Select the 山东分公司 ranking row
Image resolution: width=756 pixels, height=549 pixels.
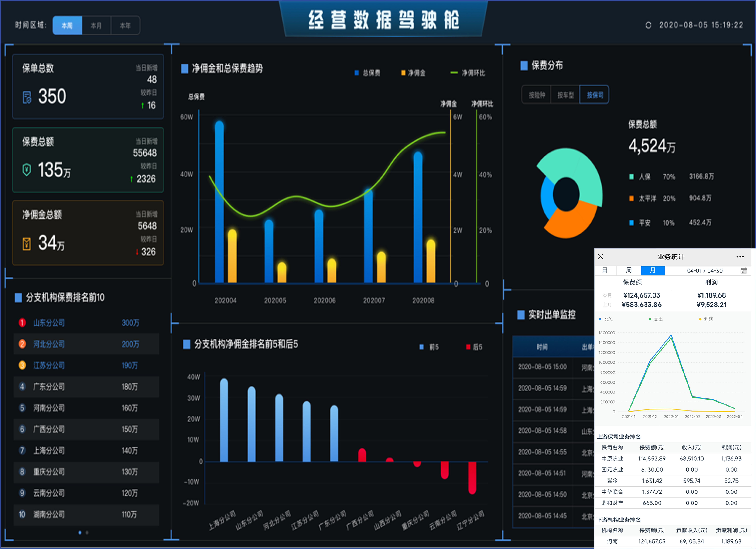[x=86, y=322]
